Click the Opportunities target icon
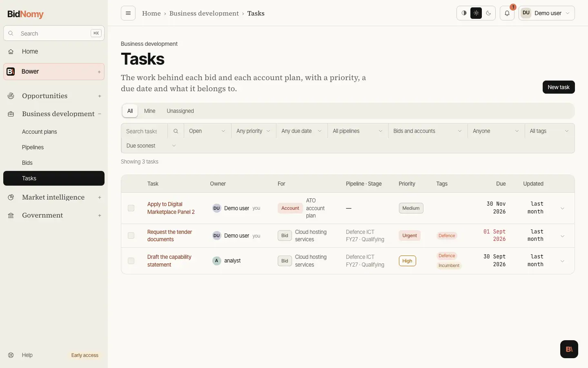Screen dimensions: 588x368 [11, 96]
